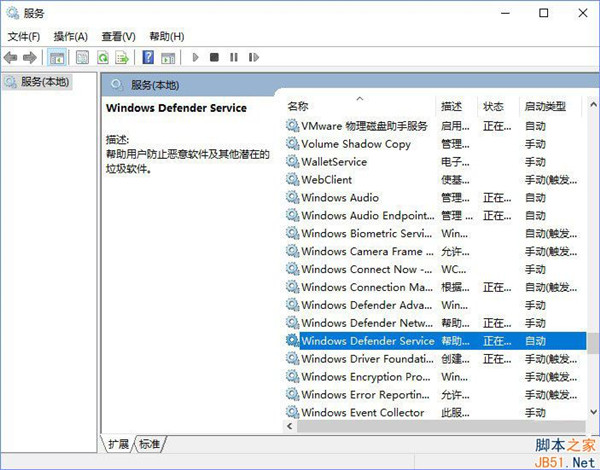Click the gear icon of Windows Audio row
Image resolution: width=600 pixels, height=470 pixels.
pyautogui.click(x=293, y=197)
